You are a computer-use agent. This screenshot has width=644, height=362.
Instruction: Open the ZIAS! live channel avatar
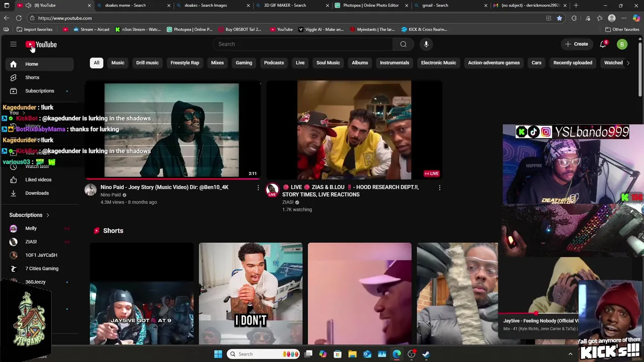point(272,190)
